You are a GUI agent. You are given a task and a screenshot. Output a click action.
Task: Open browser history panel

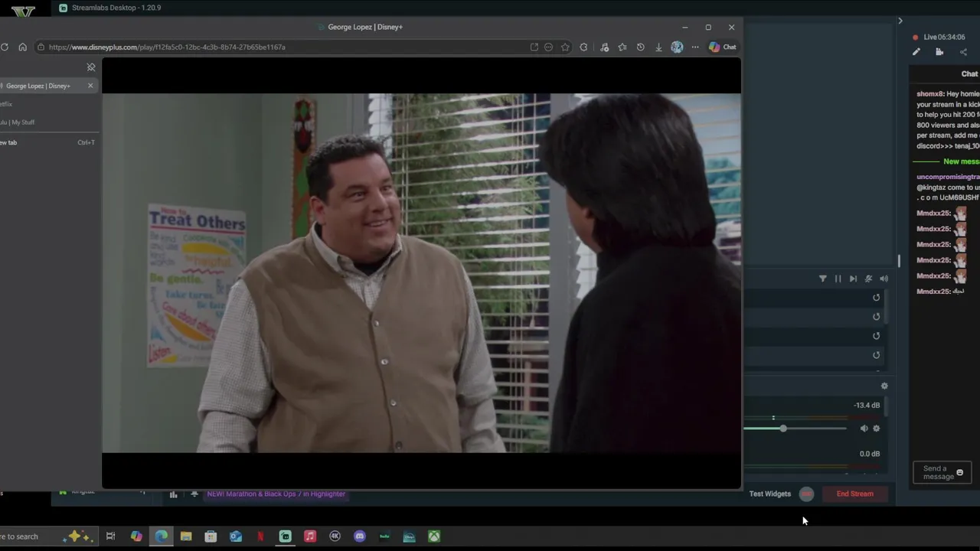click(641, 47)
